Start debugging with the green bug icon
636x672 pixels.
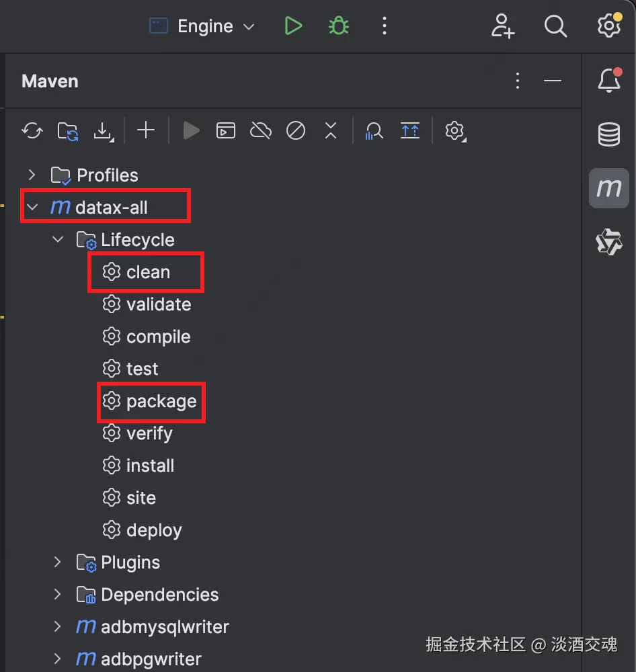[x=339, y=26]
